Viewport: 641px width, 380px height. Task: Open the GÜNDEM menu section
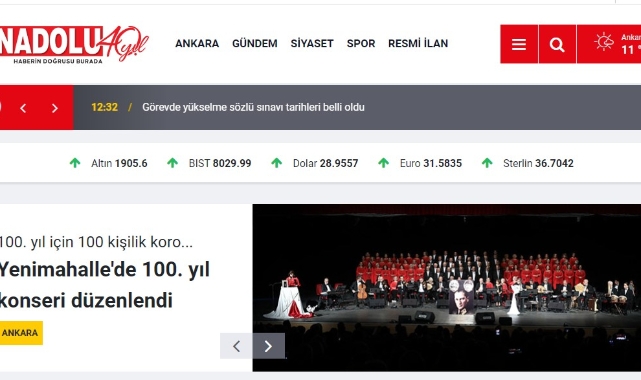point(255,43)
